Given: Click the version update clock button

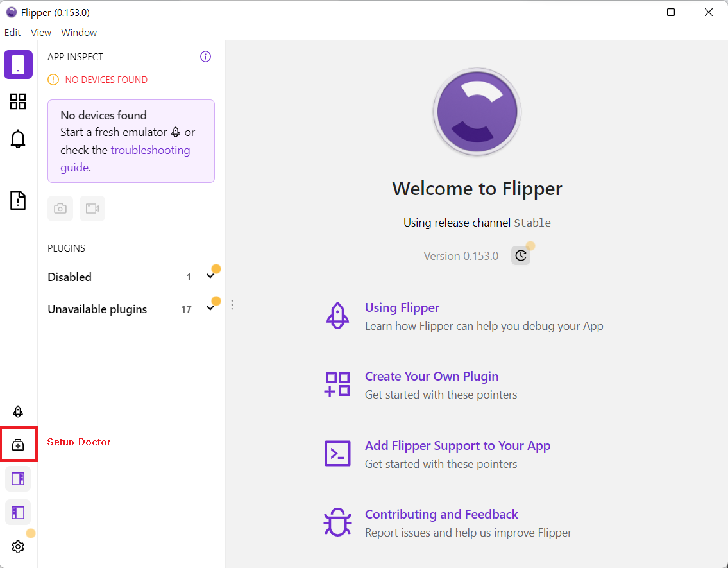Looking at the screenshot, I should click(521, 255).
